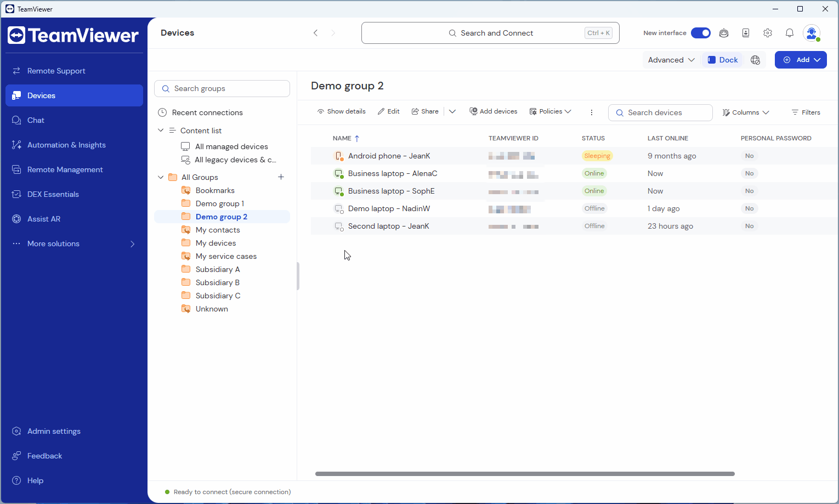Open the three-dot more actions menu
Screen dimensions: 839x504
click(x=591, y=112)
